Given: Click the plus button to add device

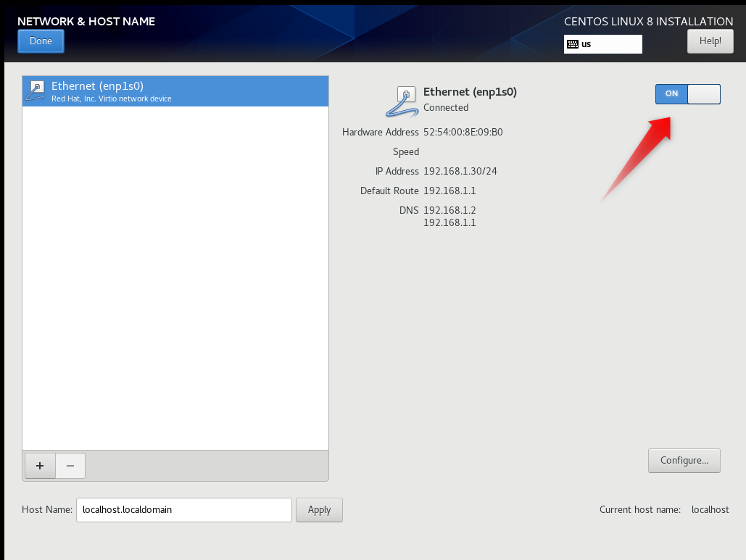Looking at the screenshot, I should [x=40, y=466].
